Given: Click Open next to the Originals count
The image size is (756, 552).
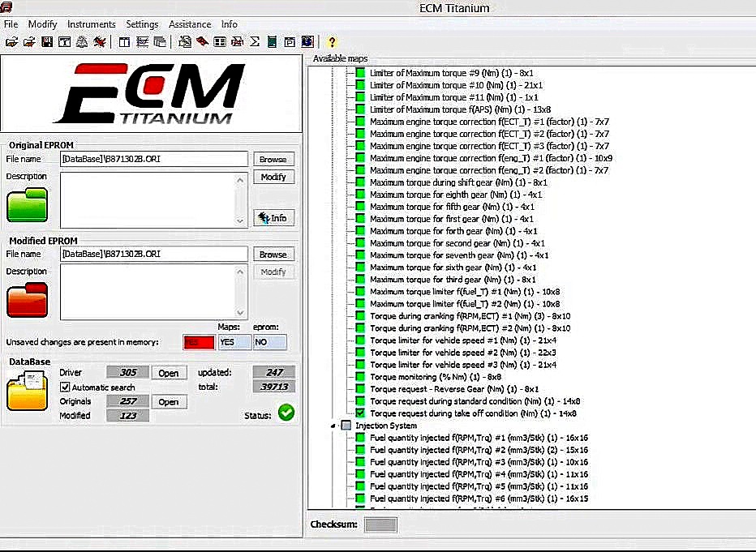Looking at the screenshot, I should [x=169, y=402].
